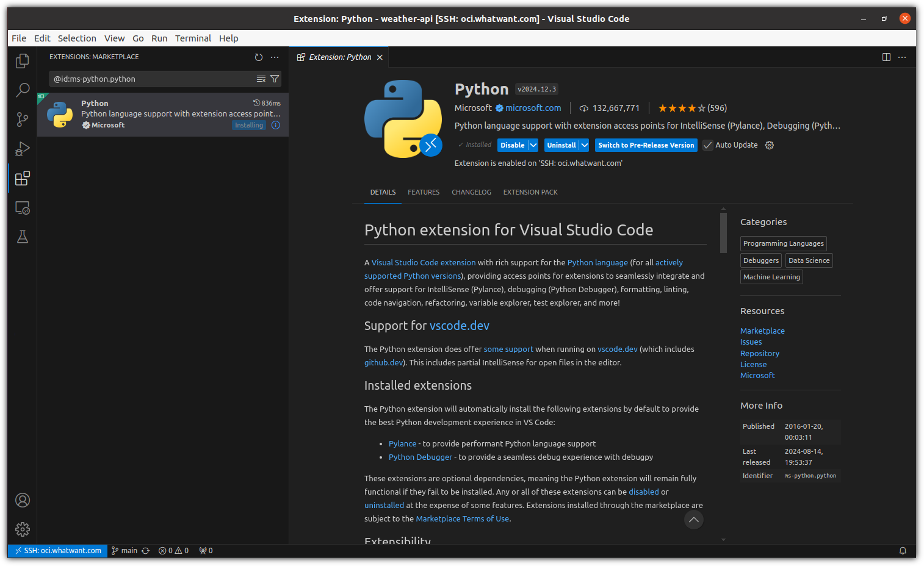The height and width of the screenshot is (566, 924).
Task: Follow the vscode.dev heading link
Action: tap(460, 326)
